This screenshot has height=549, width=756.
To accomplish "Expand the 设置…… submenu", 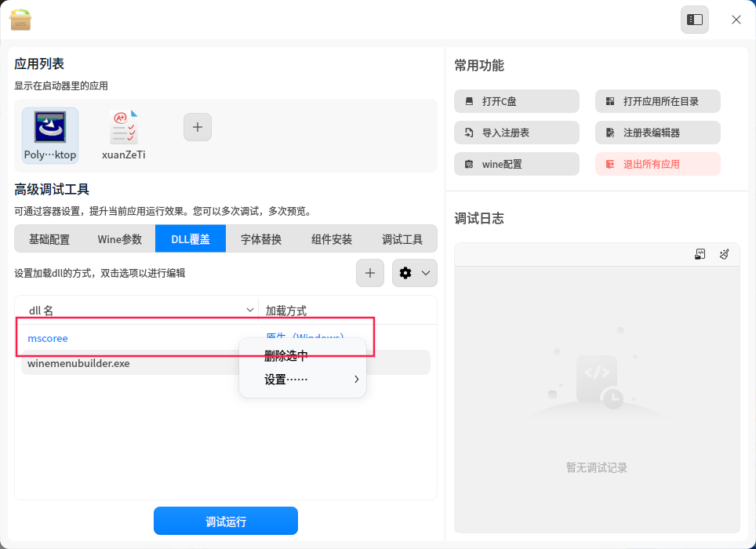I will 303,380.
